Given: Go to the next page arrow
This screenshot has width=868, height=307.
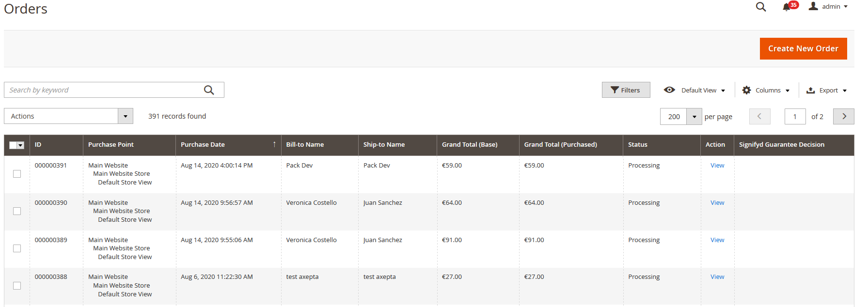Looking at the screenshot, I should (x=843, y=116).
